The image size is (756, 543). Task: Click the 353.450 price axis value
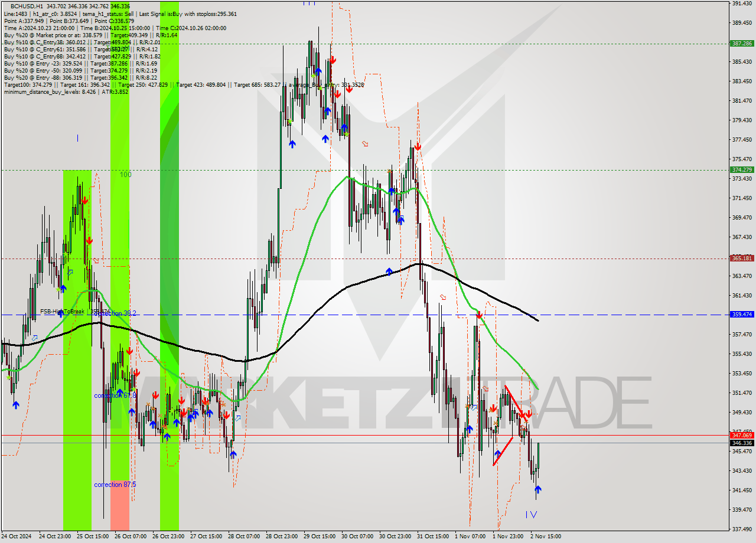(x=741, y=373)
